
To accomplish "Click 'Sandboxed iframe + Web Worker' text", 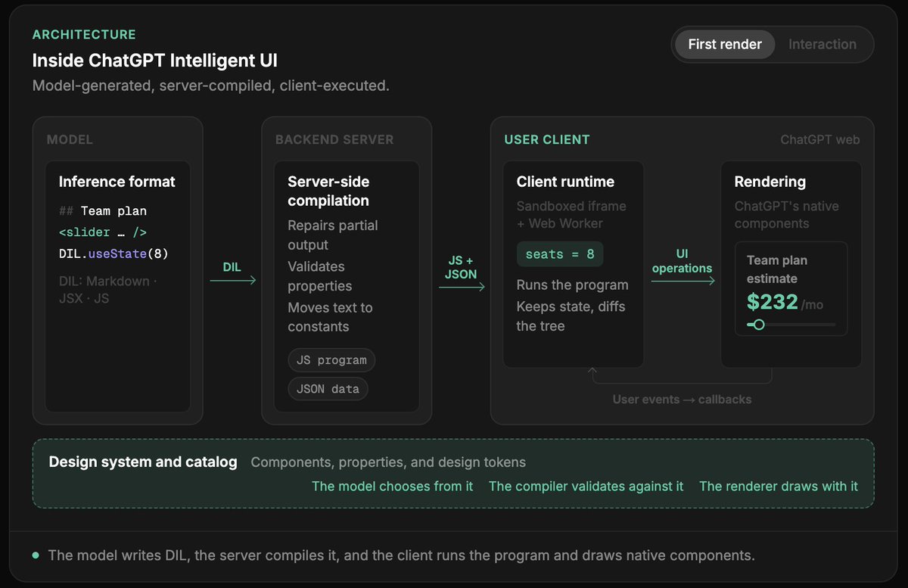I will 571,215.
